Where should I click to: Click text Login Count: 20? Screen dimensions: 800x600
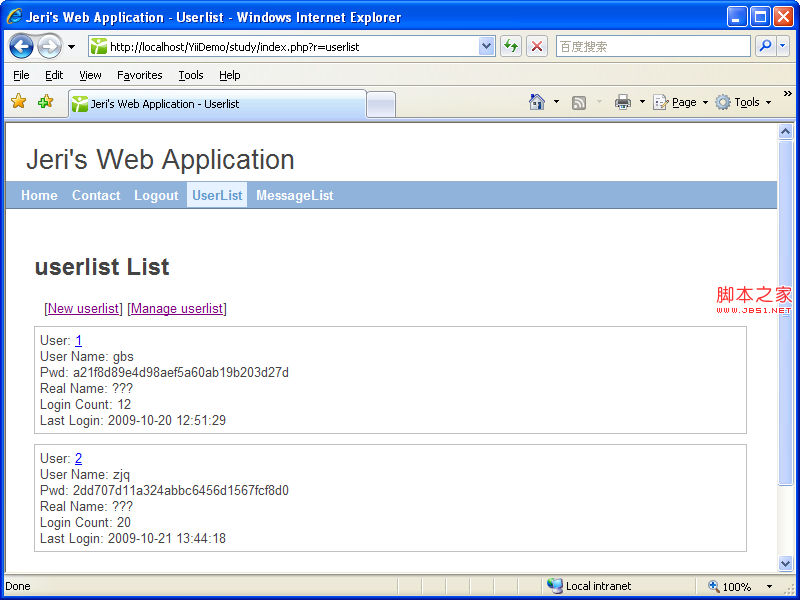[86, 522]
